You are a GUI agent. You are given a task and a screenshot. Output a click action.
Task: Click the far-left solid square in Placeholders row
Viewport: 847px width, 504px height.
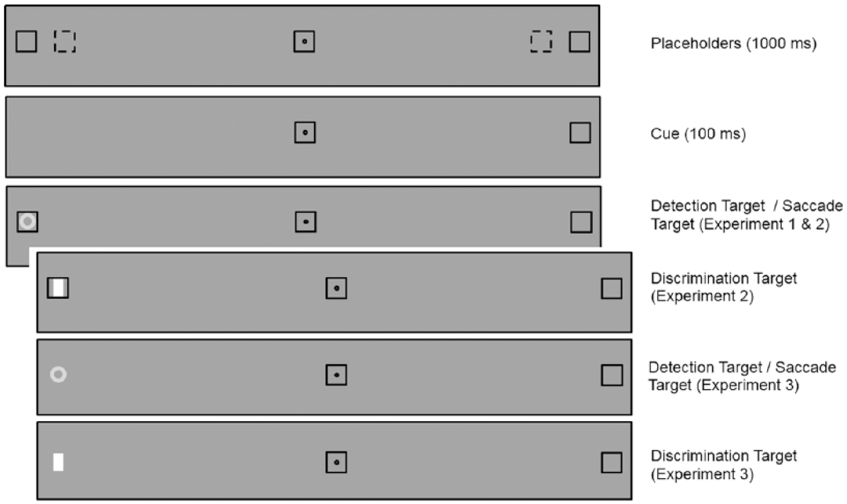point(26,42)
